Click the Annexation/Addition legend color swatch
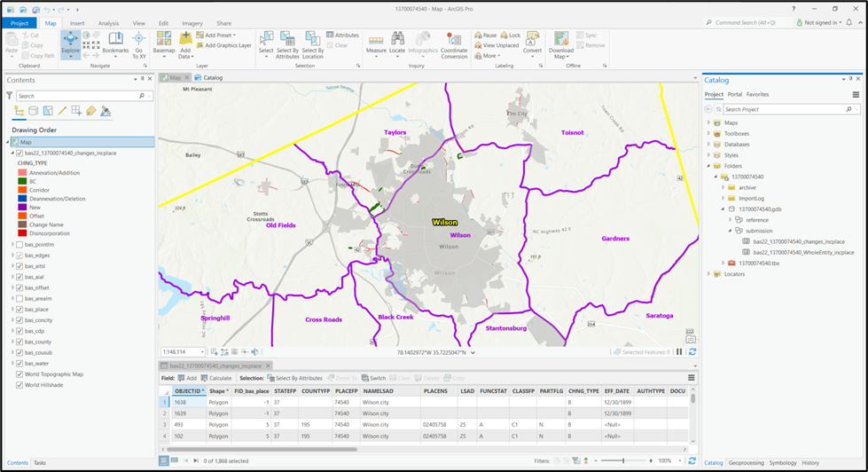 point(21,173)
